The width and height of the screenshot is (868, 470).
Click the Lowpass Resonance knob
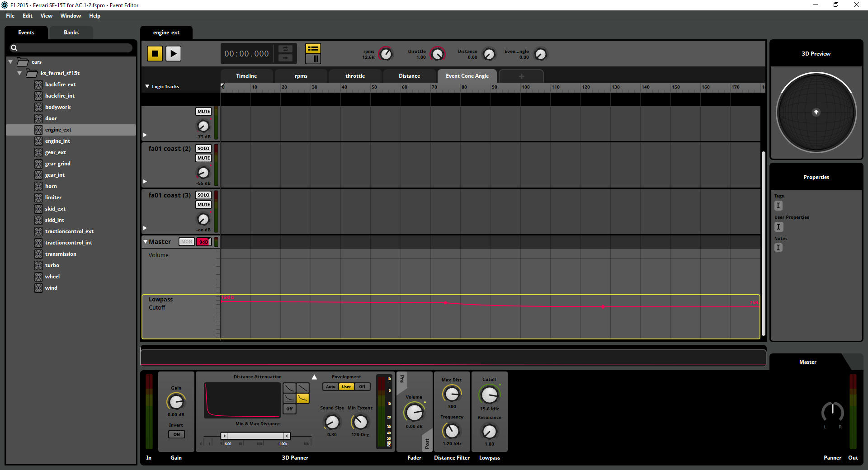click(x=489, y=432)
